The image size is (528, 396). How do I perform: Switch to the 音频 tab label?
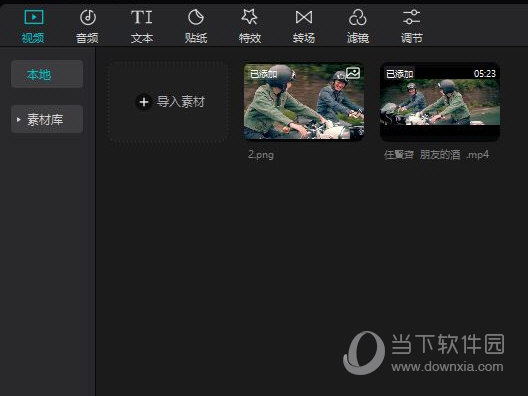coord(87,38)
